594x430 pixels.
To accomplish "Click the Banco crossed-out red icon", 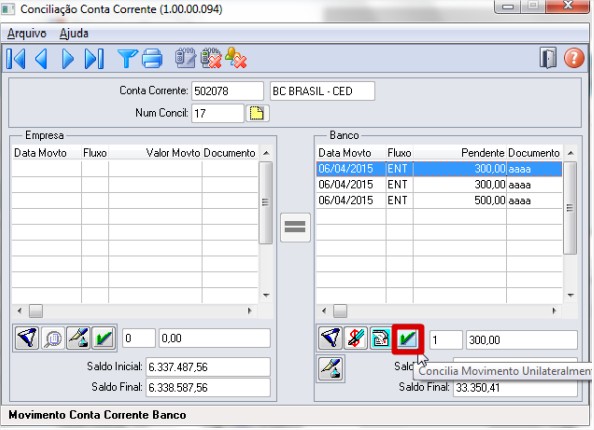I will [356, 338].
